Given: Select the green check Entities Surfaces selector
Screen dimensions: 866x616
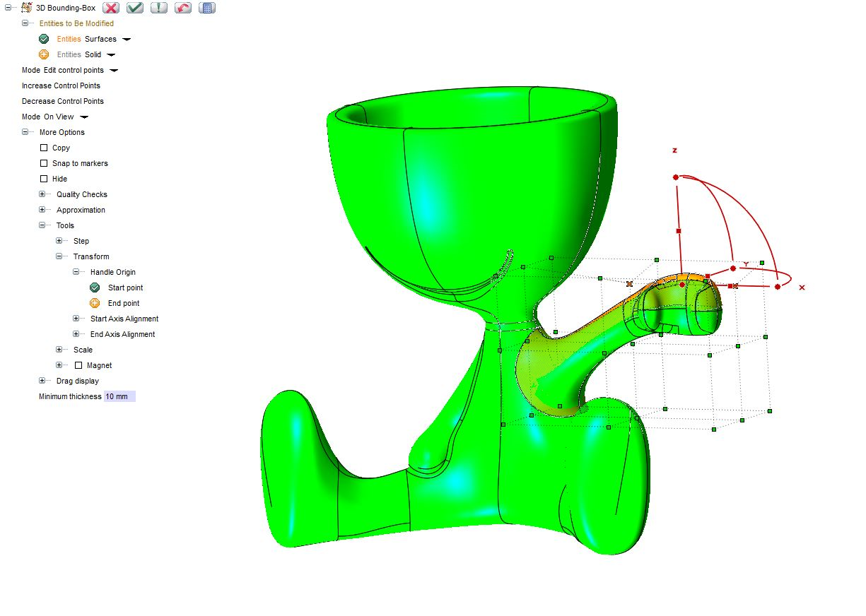Looking at the screenshot, I should click(44, 39).
